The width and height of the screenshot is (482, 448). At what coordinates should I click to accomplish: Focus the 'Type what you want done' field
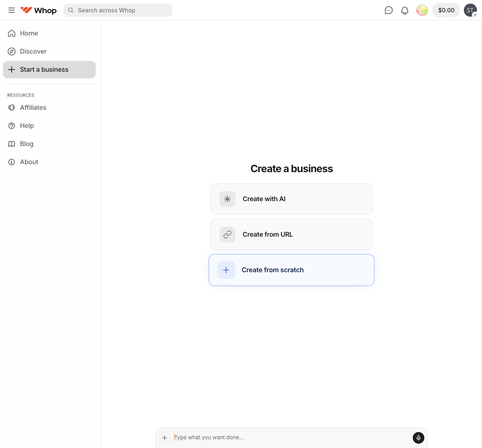(x=292, y=437)
